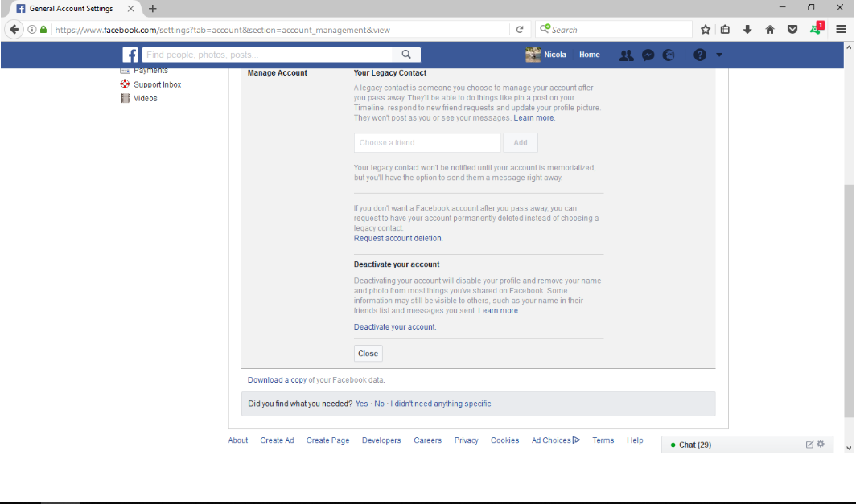Click the page vertical scrollbar thumb
856x504 pixels.
coord(848,301)
